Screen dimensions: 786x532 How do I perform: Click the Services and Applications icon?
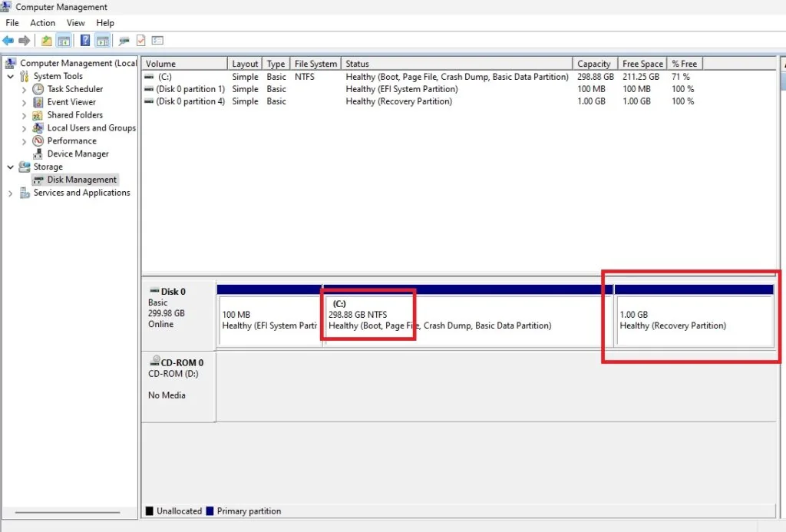tap(25, 193)
